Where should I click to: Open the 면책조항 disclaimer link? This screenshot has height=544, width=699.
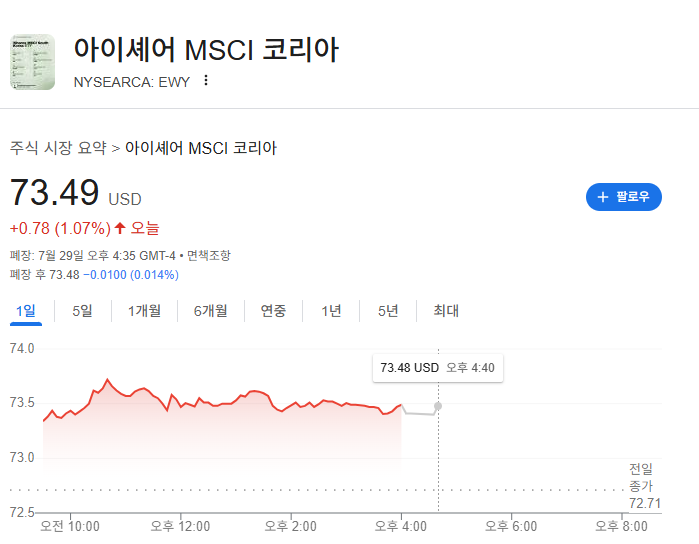pos(209,256)
